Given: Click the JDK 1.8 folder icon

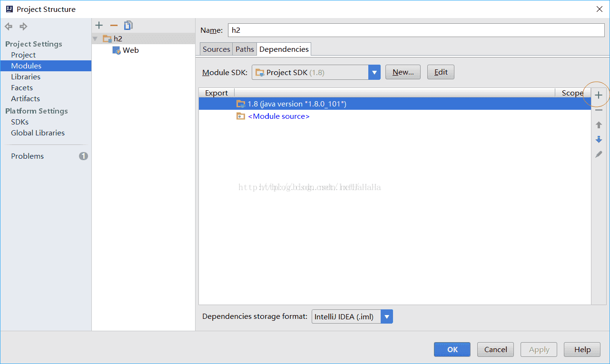Looking at the screenshot, I should [x=241, y=104].
